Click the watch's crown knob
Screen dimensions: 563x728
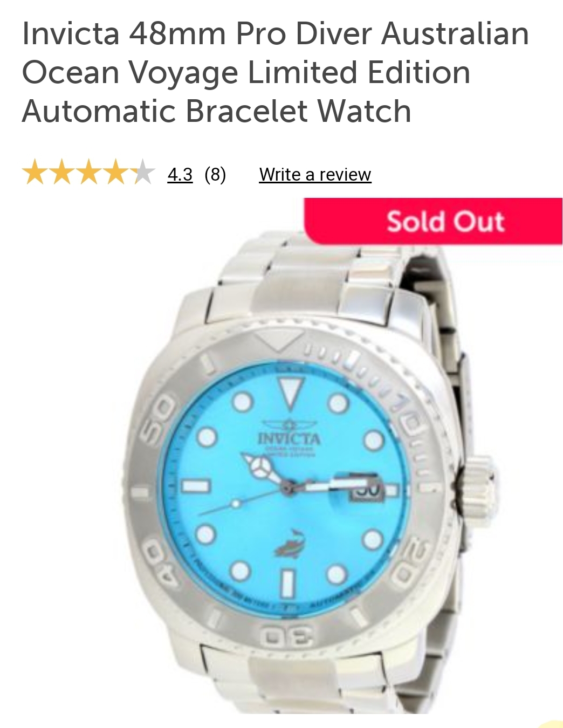click(477, 482)
